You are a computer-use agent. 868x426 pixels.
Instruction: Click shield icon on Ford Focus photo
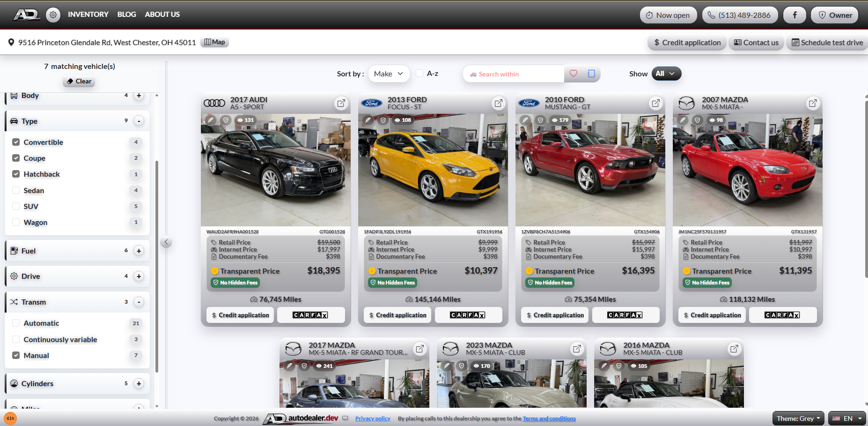[x=383, y=120]
